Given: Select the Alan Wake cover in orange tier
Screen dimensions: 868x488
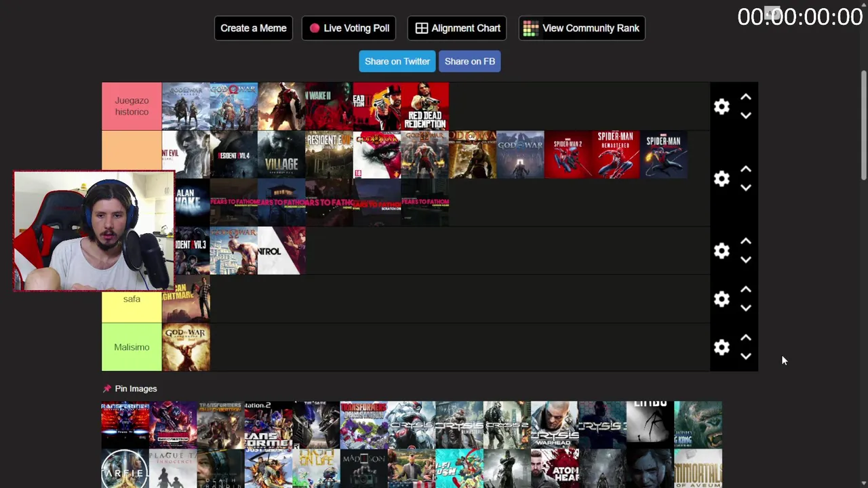Looking at the screenshot, I should (x=193, y=202).
